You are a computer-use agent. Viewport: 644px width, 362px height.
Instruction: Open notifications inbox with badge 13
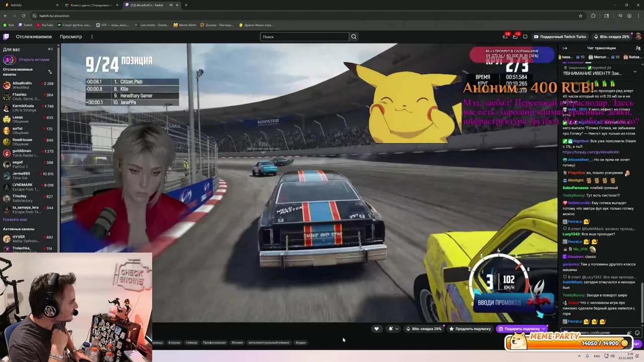click(515, 36)
